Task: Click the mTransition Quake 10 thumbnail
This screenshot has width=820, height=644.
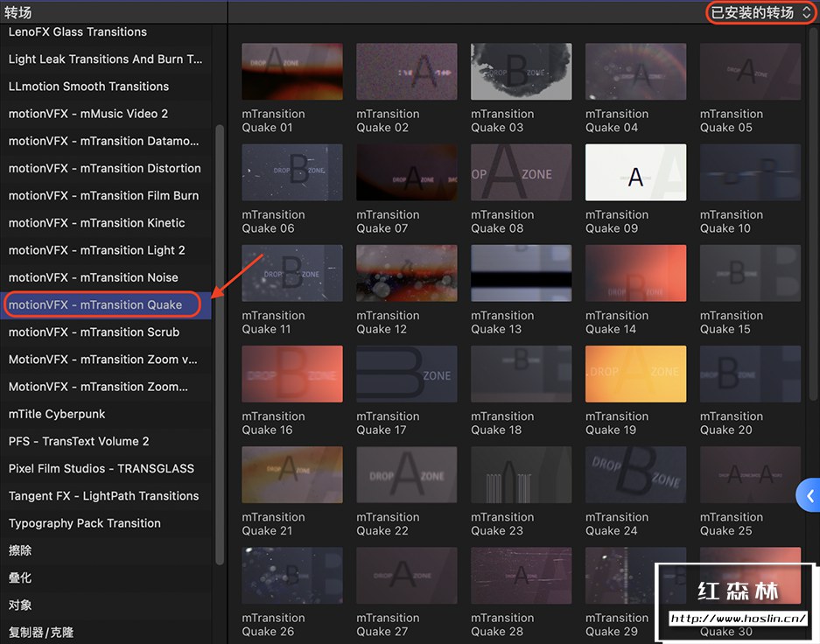Action: (751, 172)
